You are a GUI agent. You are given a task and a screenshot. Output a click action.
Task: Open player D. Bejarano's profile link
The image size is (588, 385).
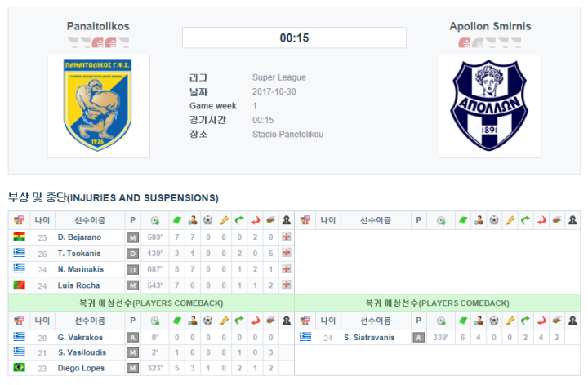(79, 237)
